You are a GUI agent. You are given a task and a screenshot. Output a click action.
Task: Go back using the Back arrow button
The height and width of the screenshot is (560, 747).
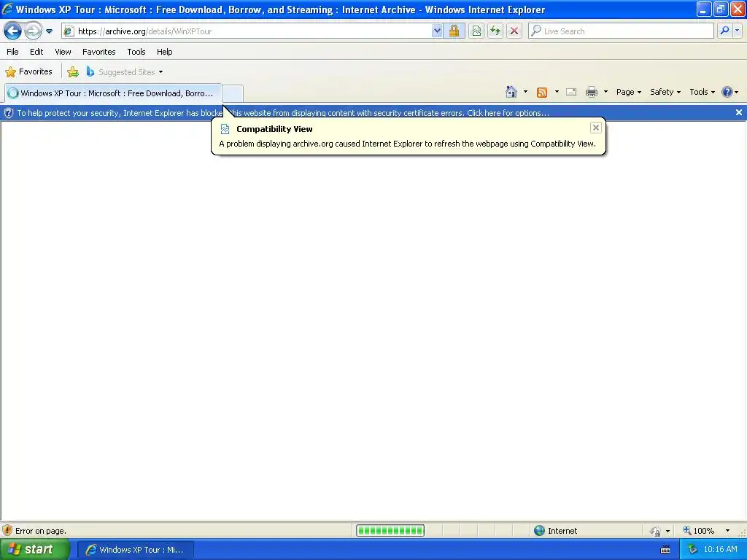13,31
